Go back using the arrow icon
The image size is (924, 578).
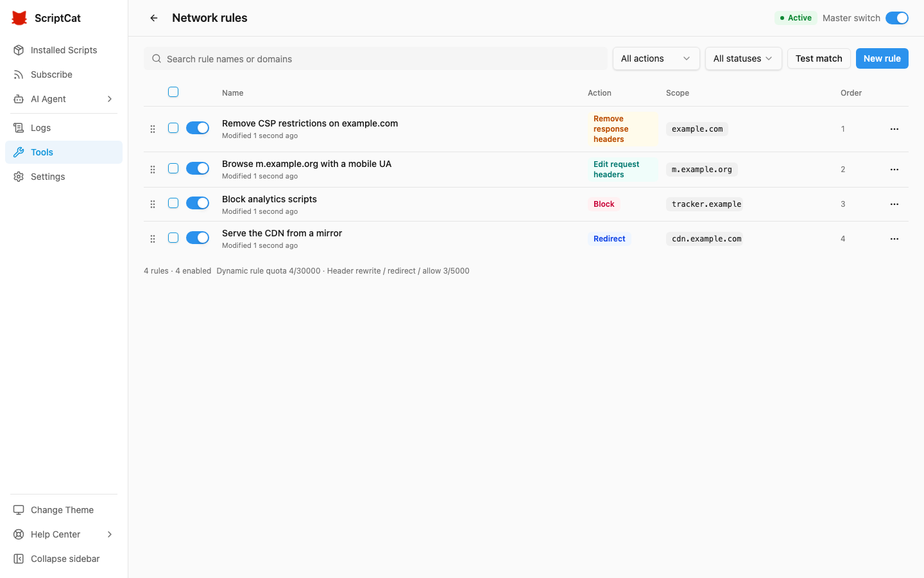click(154, 18)
